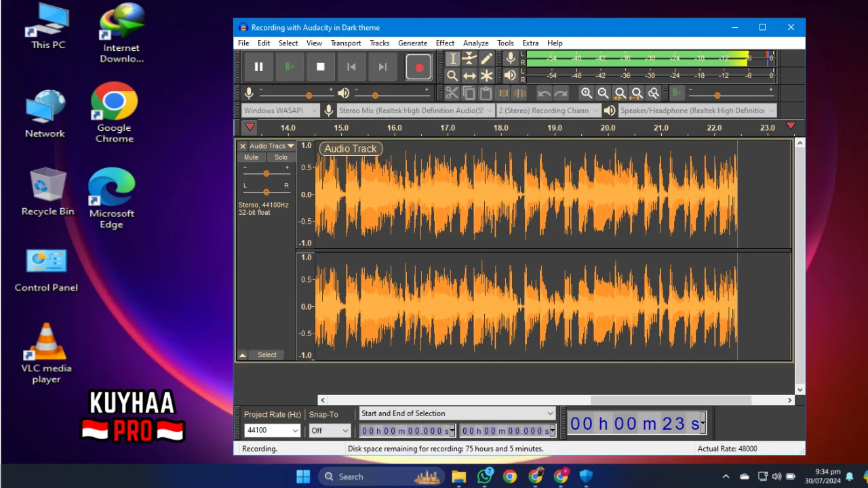Select the Zoom magnifier tool
Screen dimensions: 868x488
coord(452,76)
